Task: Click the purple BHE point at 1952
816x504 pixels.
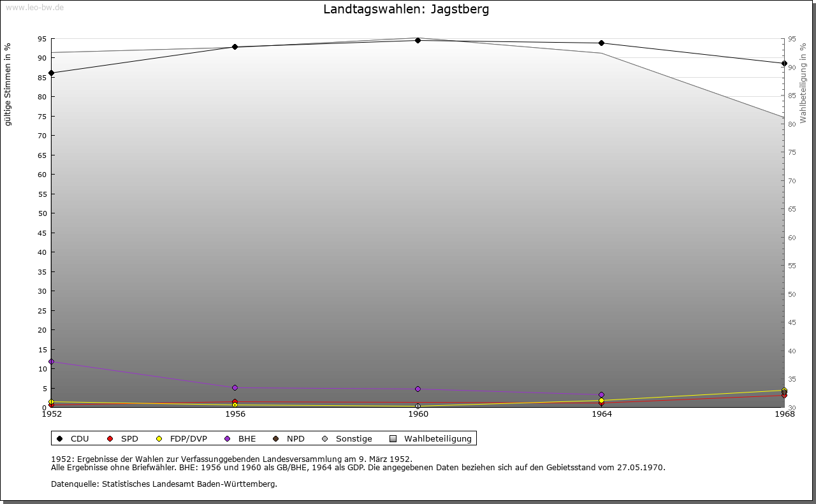Action: [51, 361]
